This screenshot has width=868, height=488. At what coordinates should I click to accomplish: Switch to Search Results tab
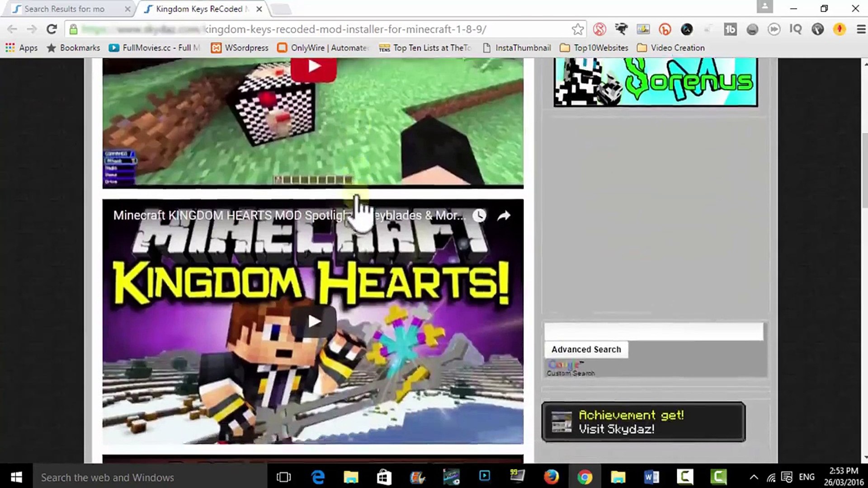point(64,9)
